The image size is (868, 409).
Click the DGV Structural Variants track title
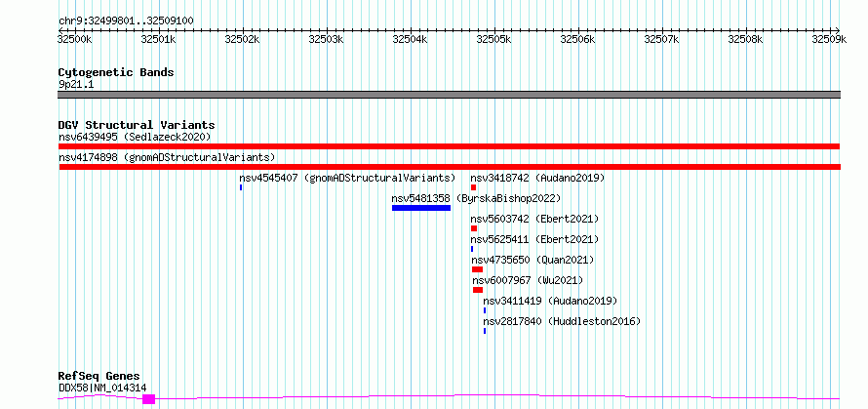(x=137, y=125)
